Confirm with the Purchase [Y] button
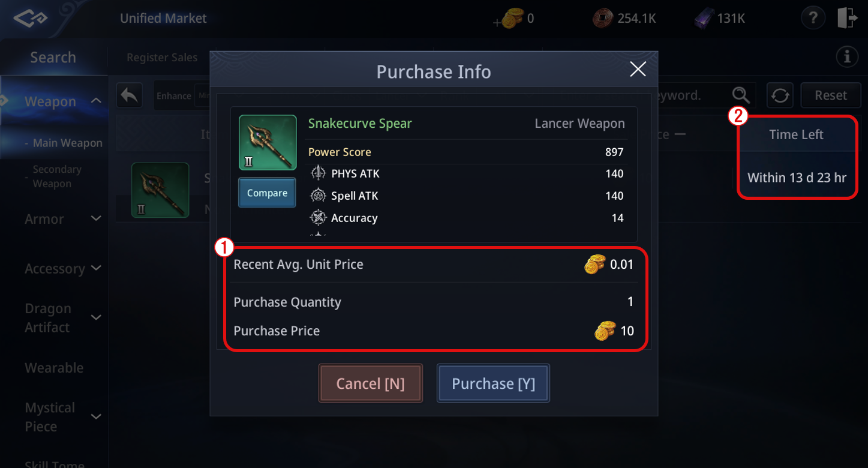This screenshot has width=868, height=468. (x=493, y=383)
